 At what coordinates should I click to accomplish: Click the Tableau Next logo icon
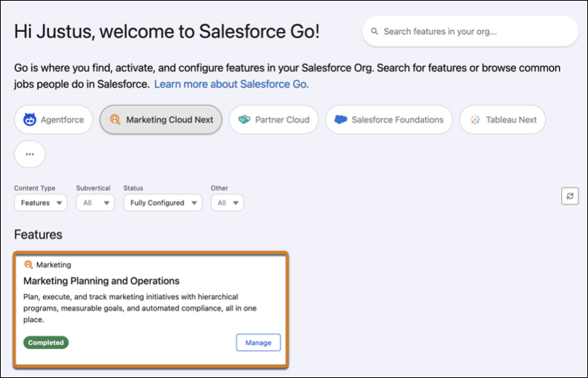pyautogui.click(x=475, y=120)
